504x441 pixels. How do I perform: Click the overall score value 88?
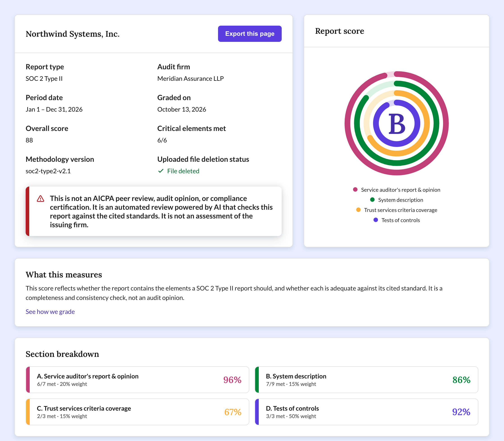29,140
